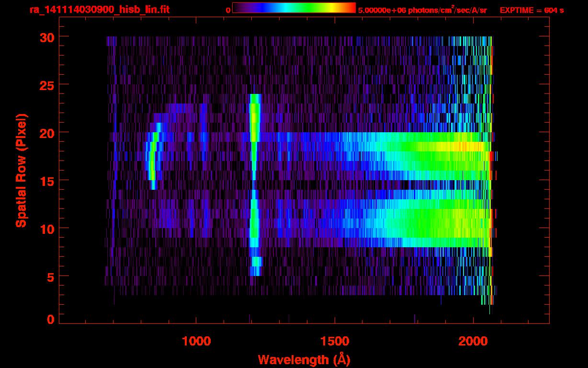Click the file name ra_141114030900_hisb_lin.fit
The width and height of the screenshot is (588, 368).
[99, 10]
